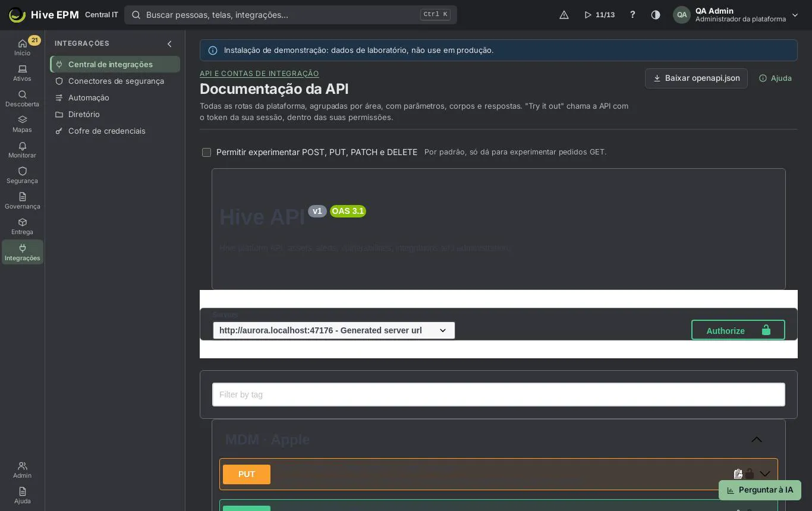The height and width of the screenshot is (511, 812).
Task: Click the Baixar openapi.json button
Action: click(x=696, y=78)
